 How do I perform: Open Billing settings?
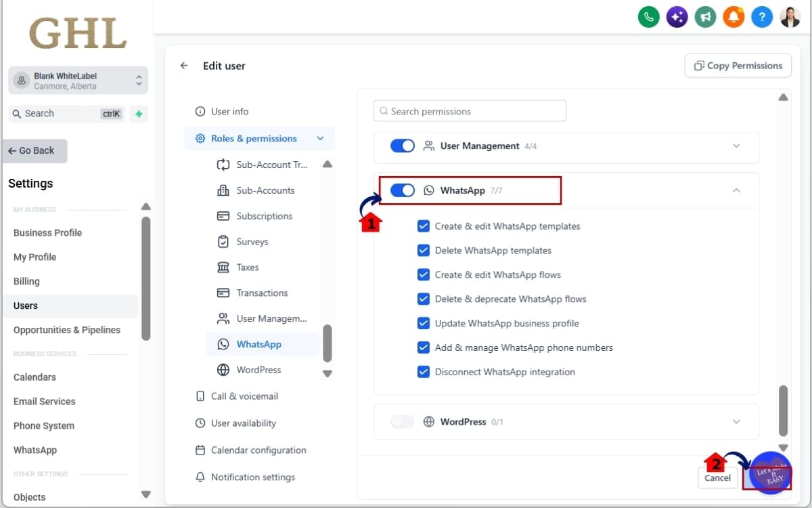pos(26,281)
